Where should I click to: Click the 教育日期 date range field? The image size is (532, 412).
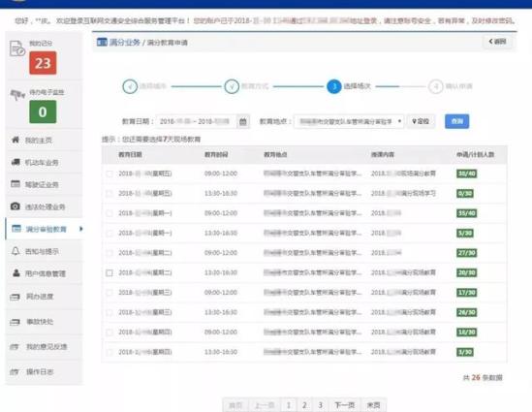[197, 121]
